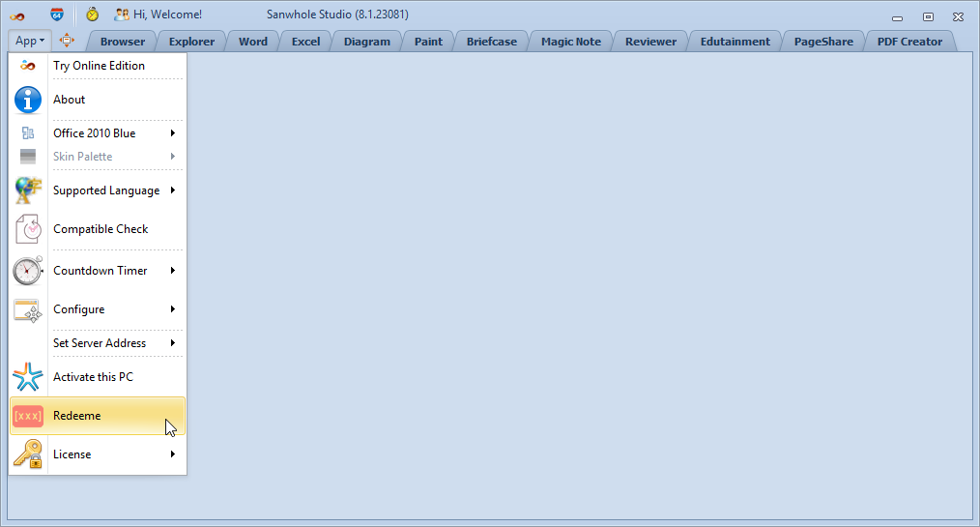Open the About menu entry
Image resolution: width=980 pixels, height=527 pixels.
click(x=99, y=100)
